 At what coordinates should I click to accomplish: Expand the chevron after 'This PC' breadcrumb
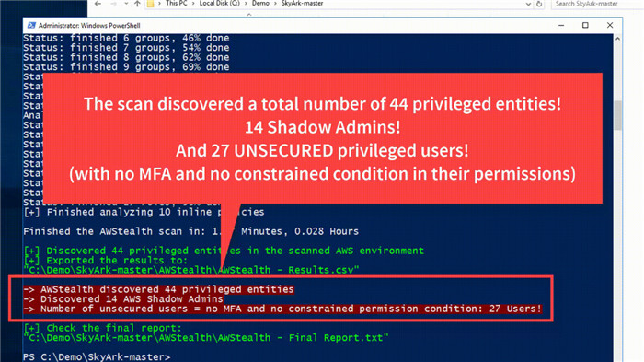pos(193,4)
